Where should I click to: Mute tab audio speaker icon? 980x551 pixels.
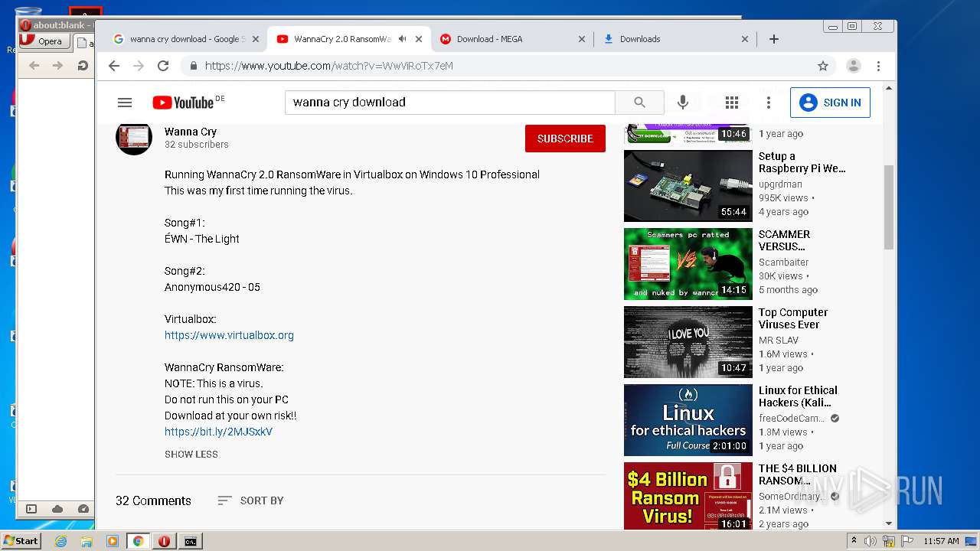click(x=402, y=39)
